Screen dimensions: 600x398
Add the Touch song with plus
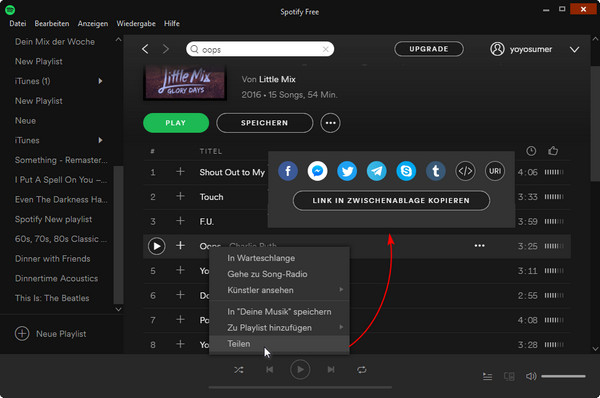[x=180, y=196]
